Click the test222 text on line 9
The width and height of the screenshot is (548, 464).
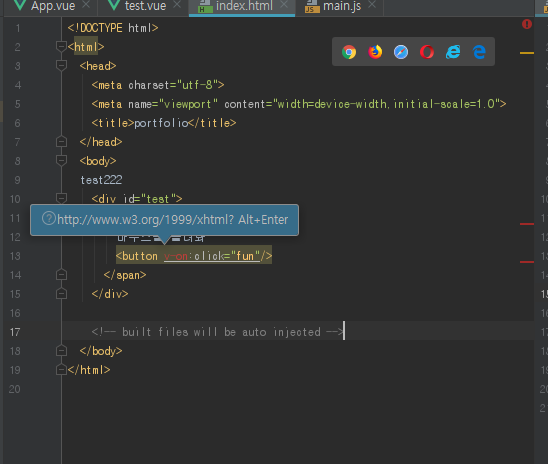click(x=101, y=180)
